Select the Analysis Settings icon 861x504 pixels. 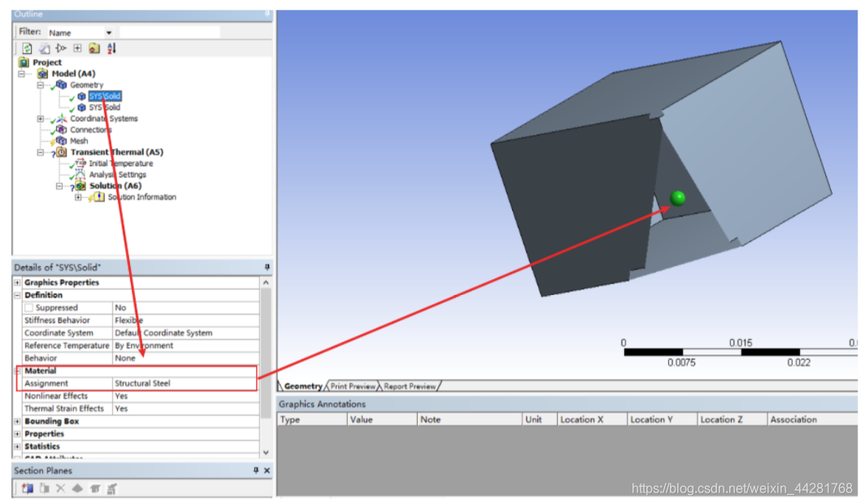click(x=80, y=174)
